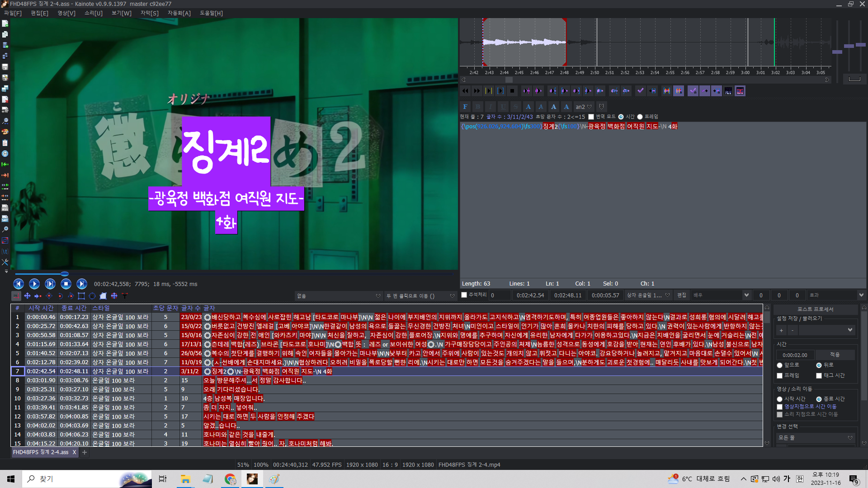Click the audio waveform horizontal scrollbar thumb
Viewport: 868px width, 488px height.
(509, 80)
